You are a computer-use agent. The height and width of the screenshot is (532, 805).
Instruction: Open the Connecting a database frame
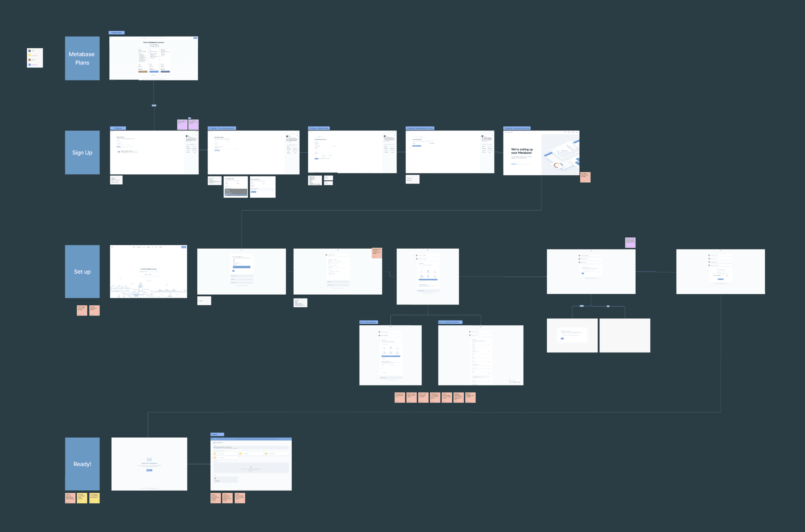point(481,355)
